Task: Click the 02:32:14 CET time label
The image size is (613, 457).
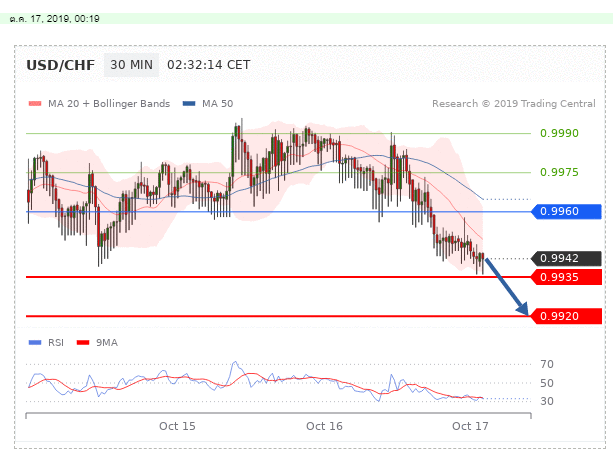Action: click(x=209, y=65)
